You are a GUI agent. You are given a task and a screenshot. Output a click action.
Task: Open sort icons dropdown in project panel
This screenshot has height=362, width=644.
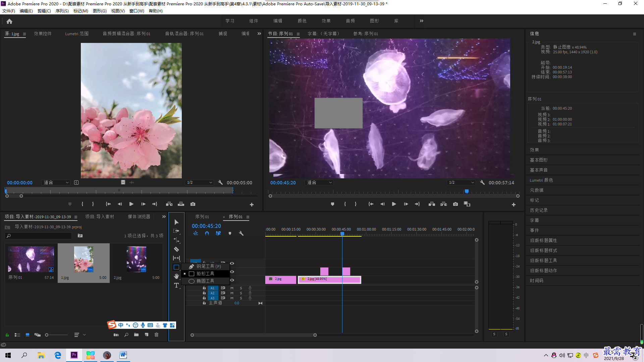(79, 335)
